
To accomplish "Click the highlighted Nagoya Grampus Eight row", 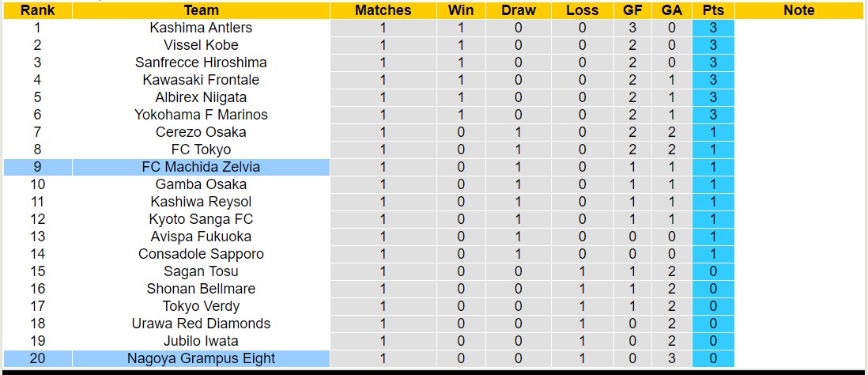I will (x=201, y=358).
